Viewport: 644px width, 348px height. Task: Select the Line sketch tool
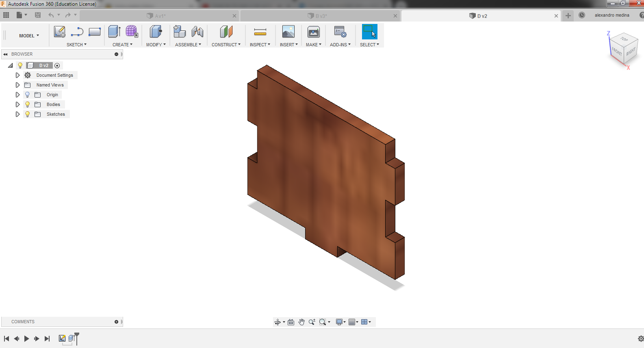point(77,32)
